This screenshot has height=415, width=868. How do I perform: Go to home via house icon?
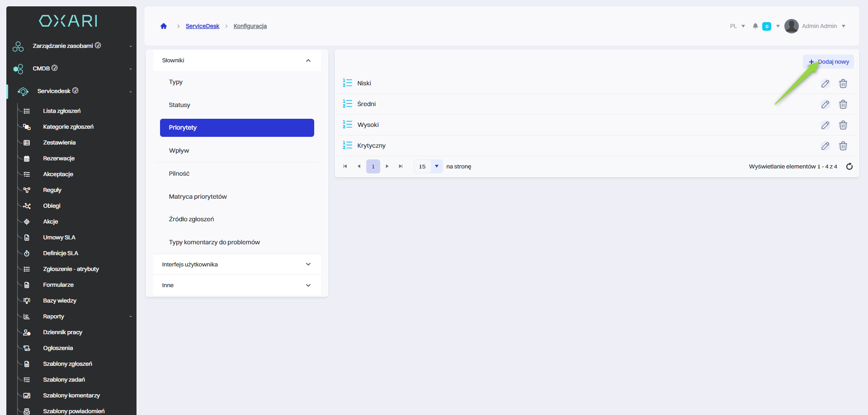click(164, 26)
